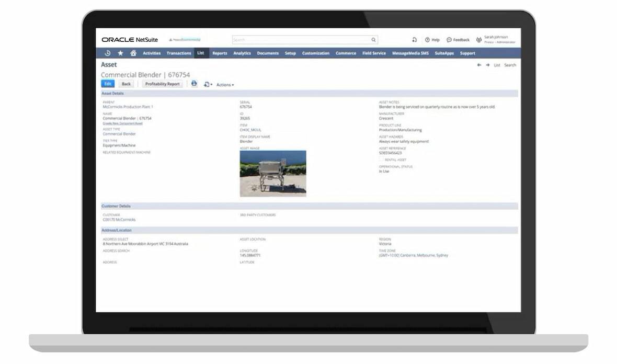Viewport: 617px width, 364px height.
Task: Open the recent records clock icon
Action: pos(107,53)
